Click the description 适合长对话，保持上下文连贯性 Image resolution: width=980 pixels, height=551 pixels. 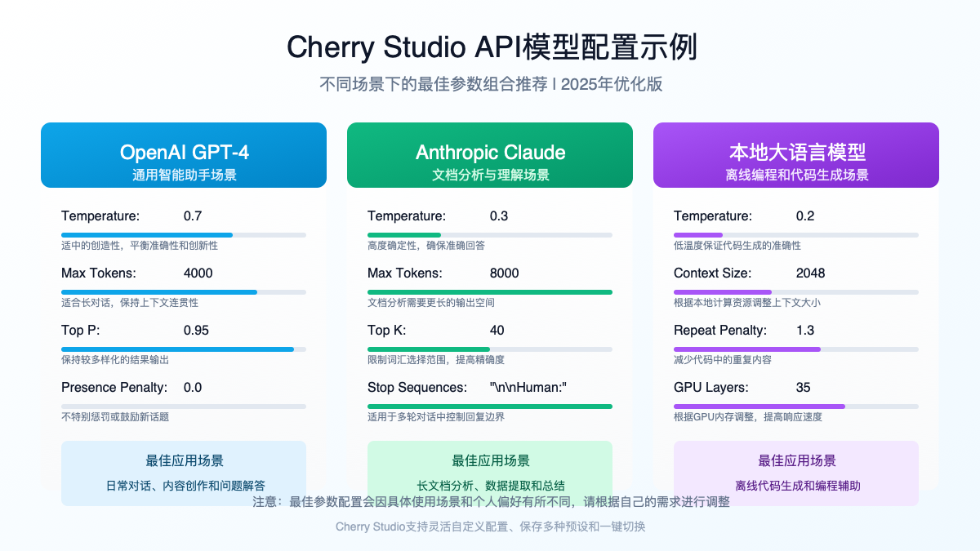(x=130, y=303)
